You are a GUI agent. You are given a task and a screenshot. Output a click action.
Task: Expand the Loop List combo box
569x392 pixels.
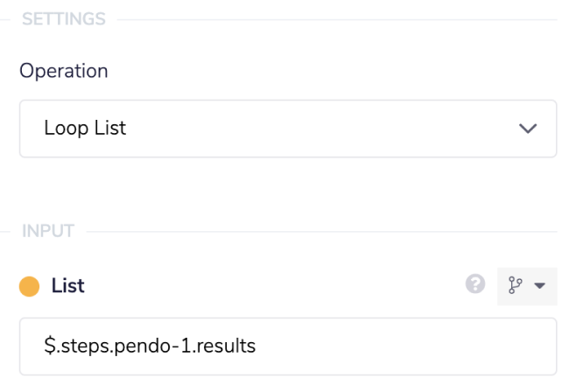tap(527, 129)
